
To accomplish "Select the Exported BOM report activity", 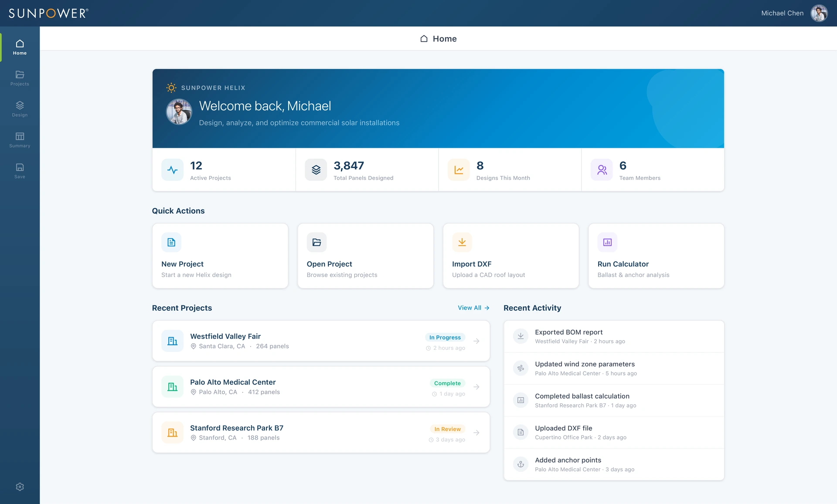I will [x=614, y=337].
